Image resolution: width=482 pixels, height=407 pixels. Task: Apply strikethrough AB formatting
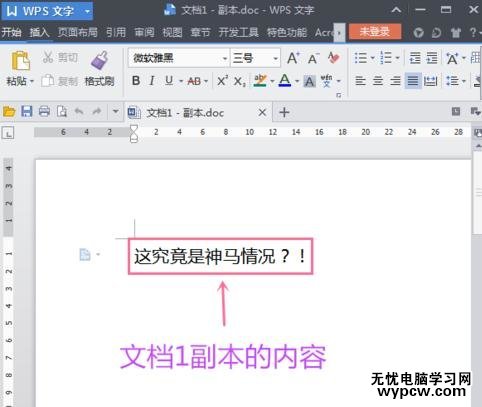coord(194,81)
